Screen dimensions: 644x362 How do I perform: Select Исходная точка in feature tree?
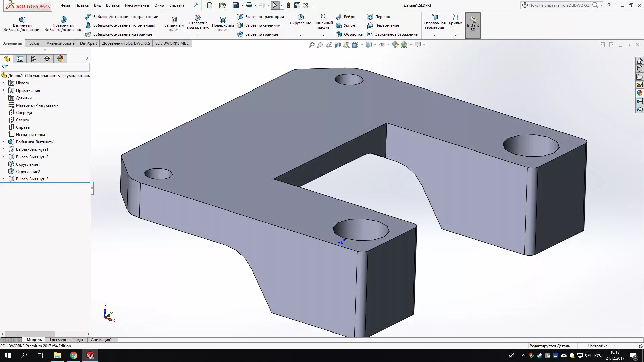[30, 135]
